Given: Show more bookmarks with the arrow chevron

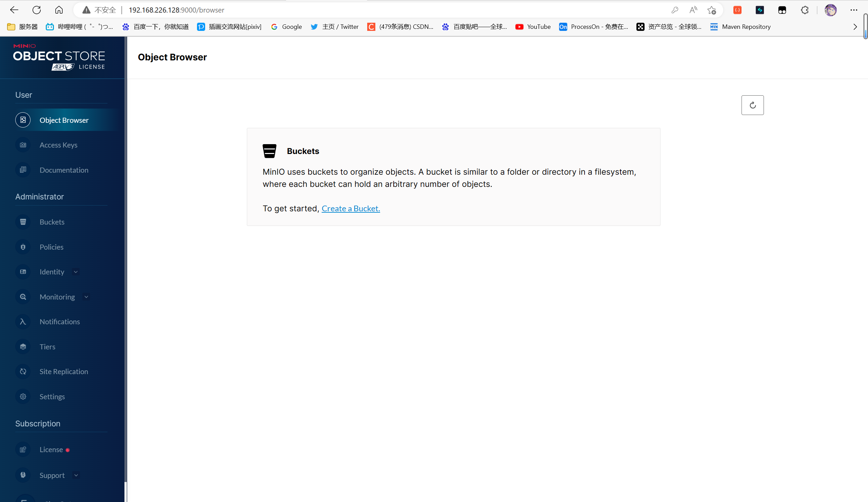Looking at the screenshot, I should 855,27.
